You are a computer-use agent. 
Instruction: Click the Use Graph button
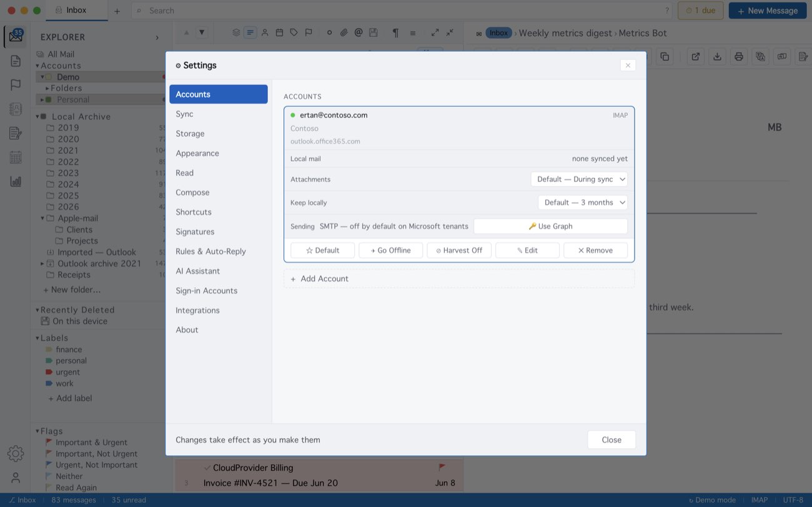click(x=550, y=226)
